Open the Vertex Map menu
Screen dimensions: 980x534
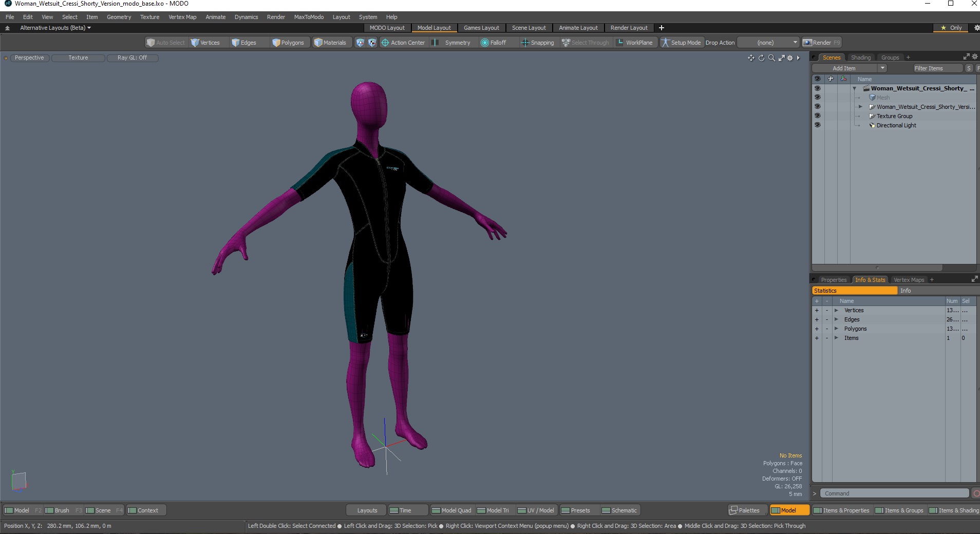(182, 17)
